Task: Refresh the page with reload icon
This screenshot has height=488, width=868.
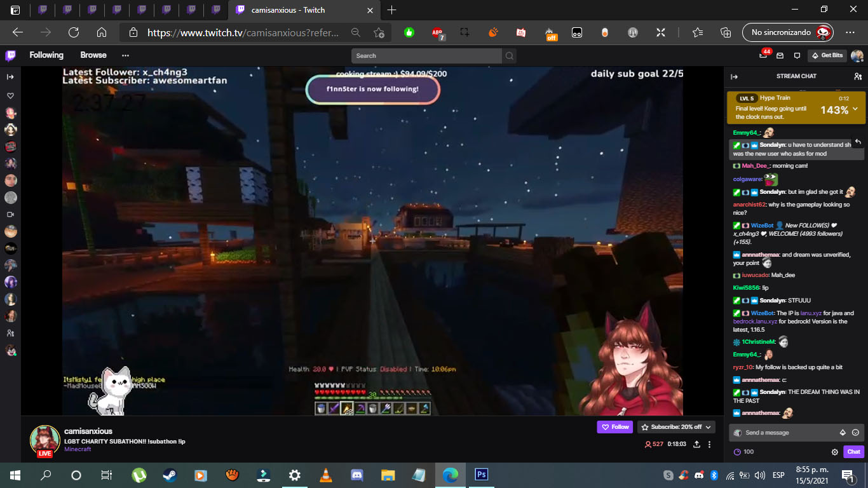Action: pyautogui.click(x=74, y=32)
